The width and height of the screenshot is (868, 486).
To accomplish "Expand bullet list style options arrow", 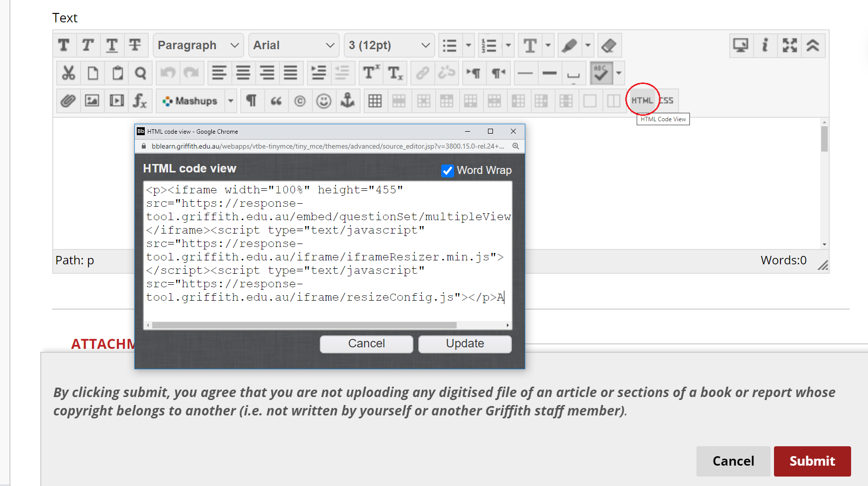I will (468, 45).
